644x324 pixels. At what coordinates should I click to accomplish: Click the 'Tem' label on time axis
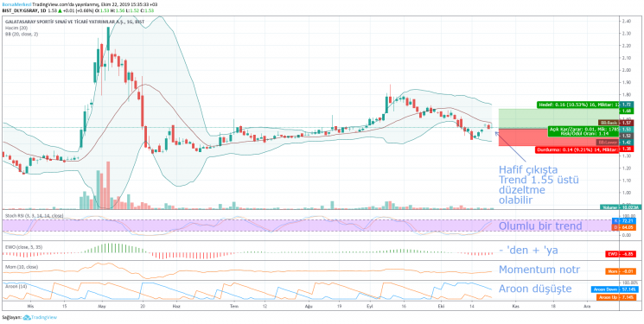pos(234,307)
